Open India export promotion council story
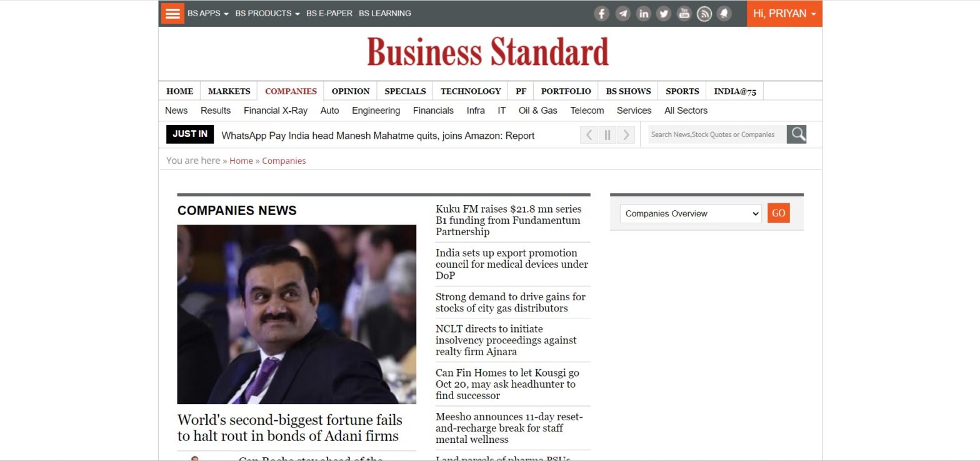Image resolution: width=980 pixels, height=461 pixels. (x=511, y=264)
